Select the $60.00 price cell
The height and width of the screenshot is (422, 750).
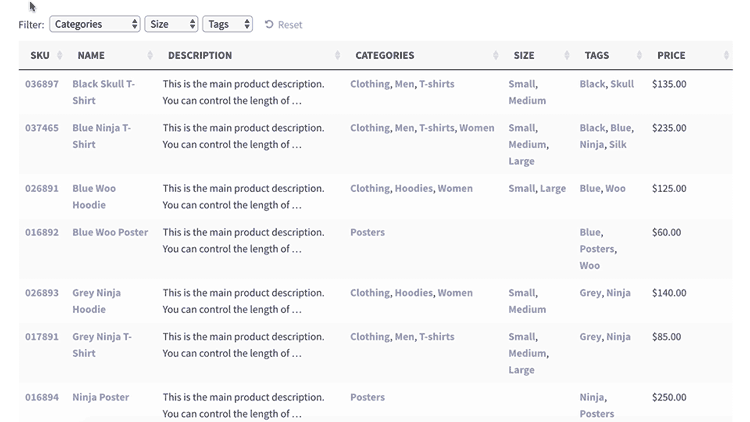666,233
